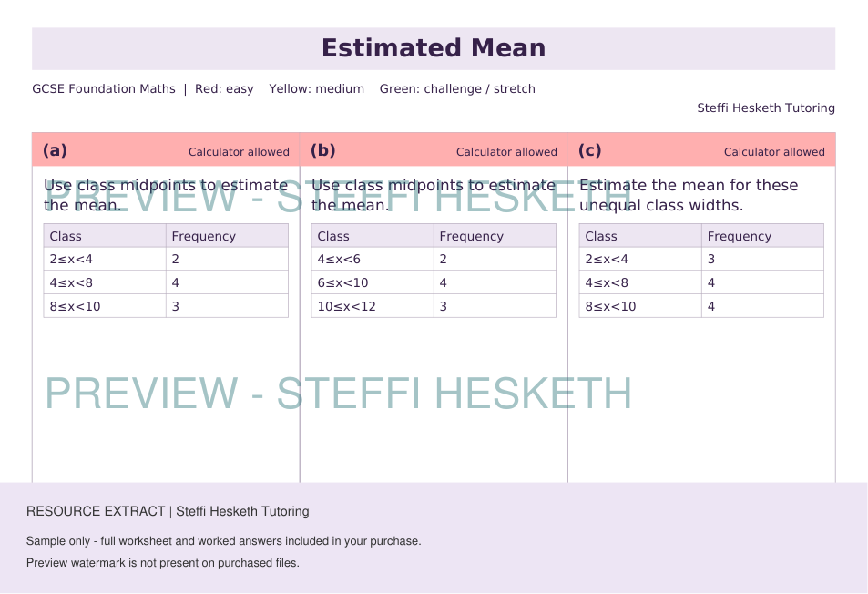
Task: Click the "Yellow: medium" difficulty label
Action: (317, 89)
